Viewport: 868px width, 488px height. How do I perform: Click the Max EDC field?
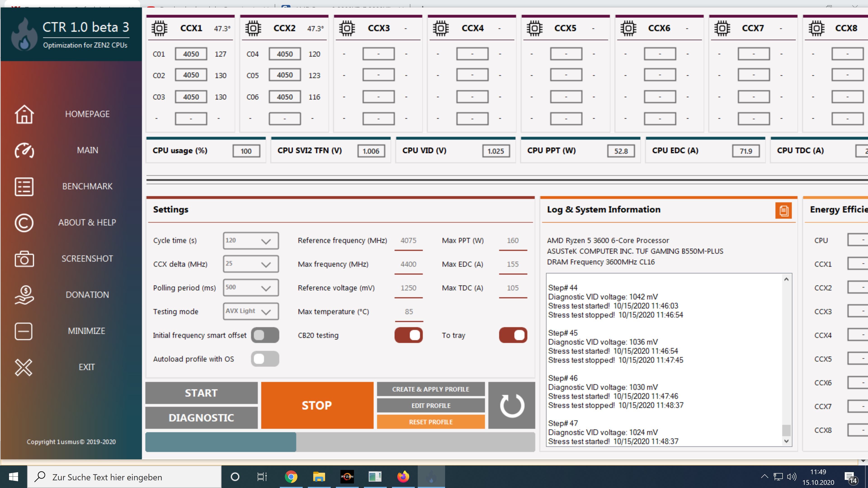point(513,265)
